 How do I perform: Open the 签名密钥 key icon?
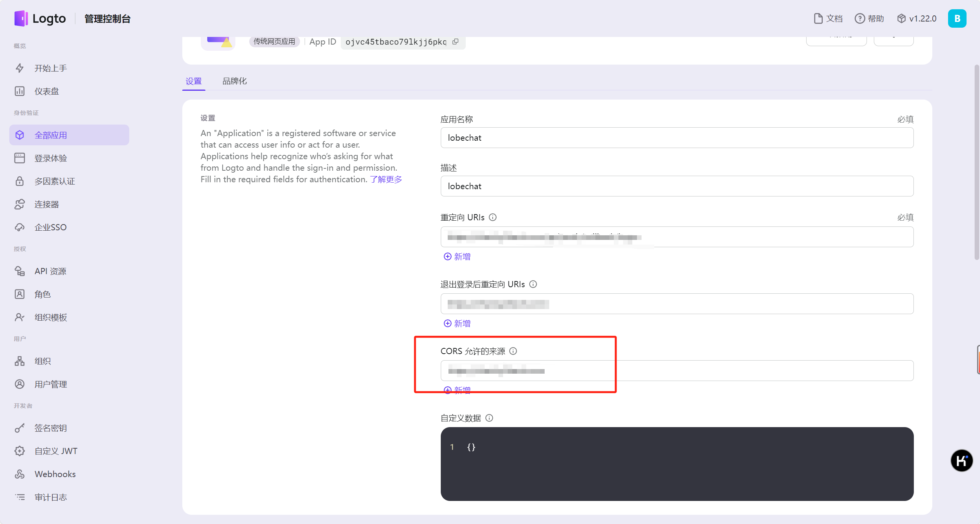click(20, 428)
